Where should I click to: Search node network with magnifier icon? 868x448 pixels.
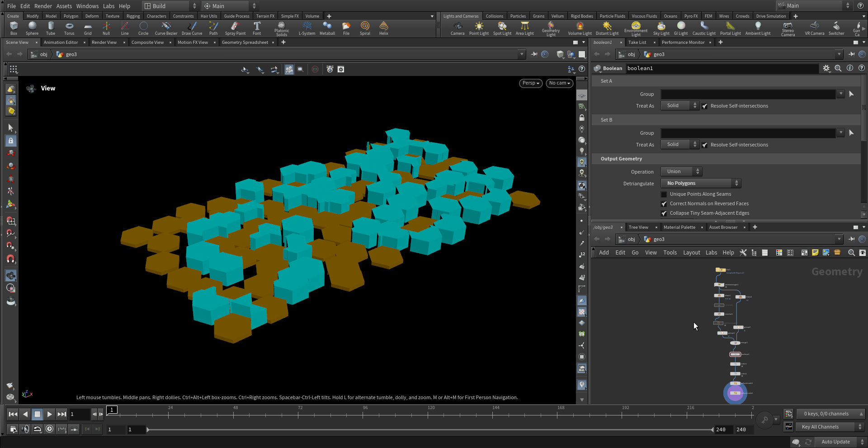851,253
